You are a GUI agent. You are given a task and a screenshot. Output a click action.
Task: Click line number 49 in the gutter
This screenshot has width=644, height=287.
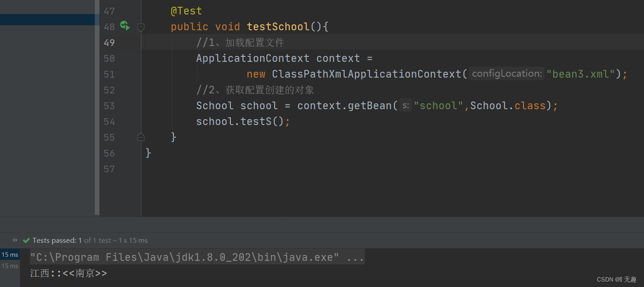click(x=109, y=42)
